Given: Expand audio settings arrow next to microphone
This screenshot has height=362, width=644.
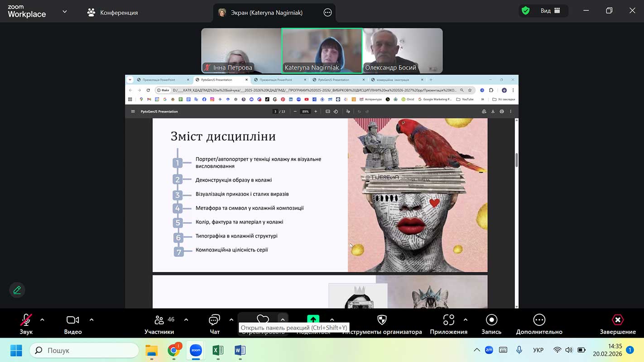Looking at the screenshot, I should tap(42, 320).
